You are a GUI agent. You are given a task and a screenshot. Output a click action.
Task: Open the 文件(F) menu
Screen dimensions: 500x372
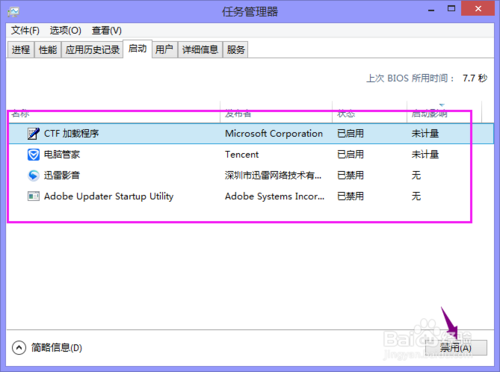25,31
